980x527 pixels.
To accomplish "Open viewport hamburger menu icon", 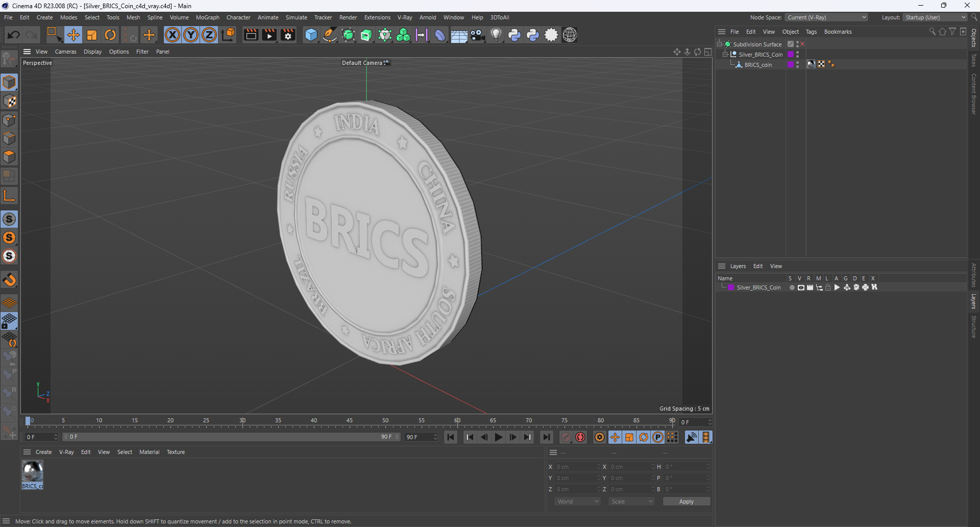I will [27, 52].
